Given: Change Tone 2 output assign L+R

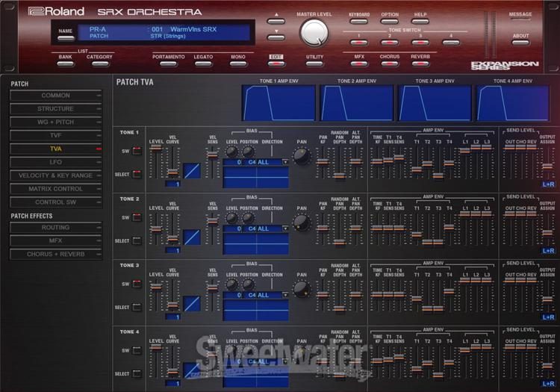Looking at the screenshot, I should (548, 251).
